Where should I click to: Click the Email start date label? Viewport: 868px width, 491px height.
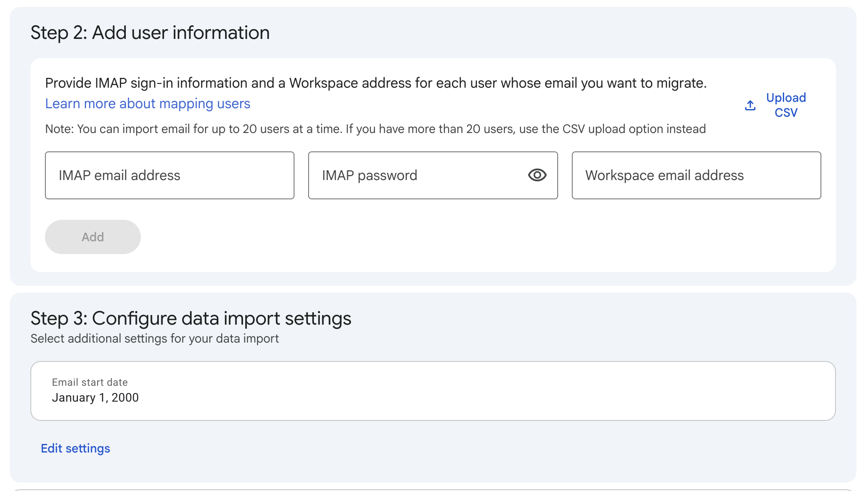click(89, 382)
